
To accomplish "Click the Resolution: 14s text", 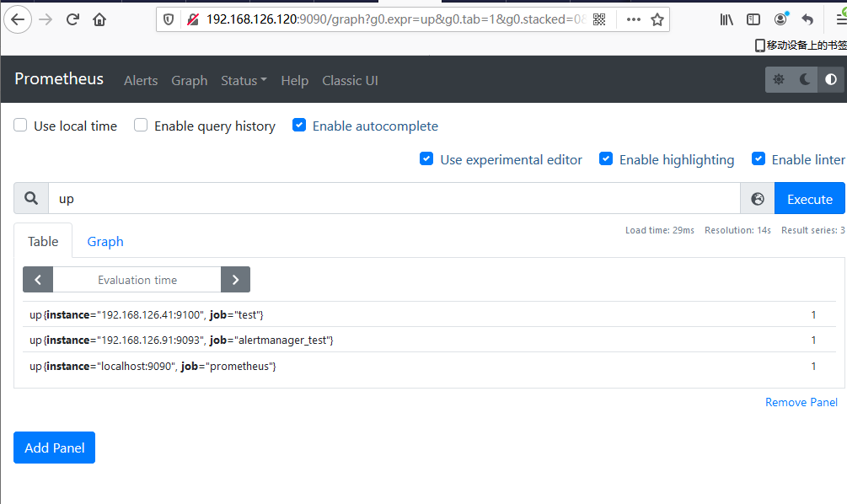I will point(737,230).
